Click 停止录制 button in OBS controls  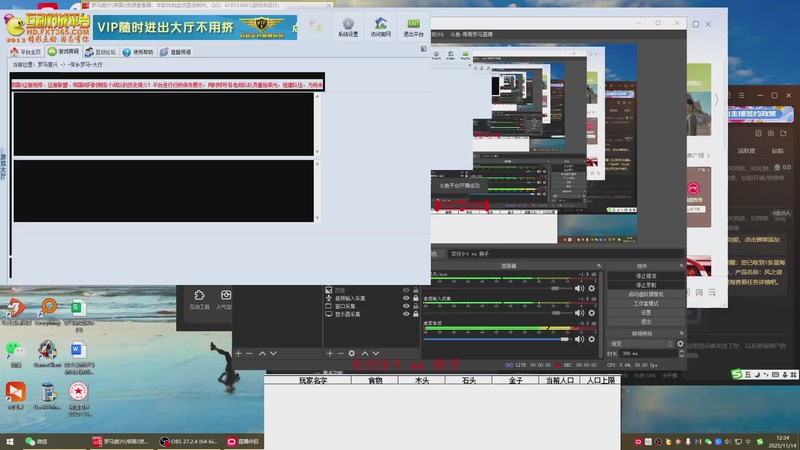646,285
